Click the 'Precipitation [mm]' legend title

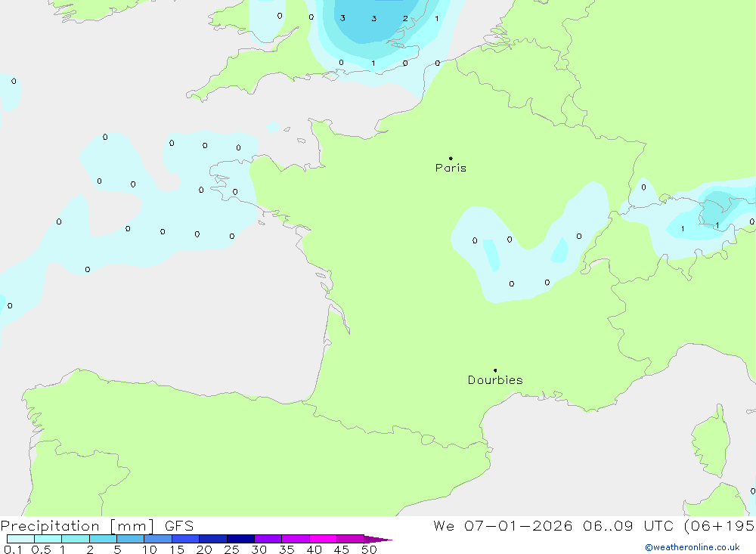pyautogui.click(x=78, y=526)
